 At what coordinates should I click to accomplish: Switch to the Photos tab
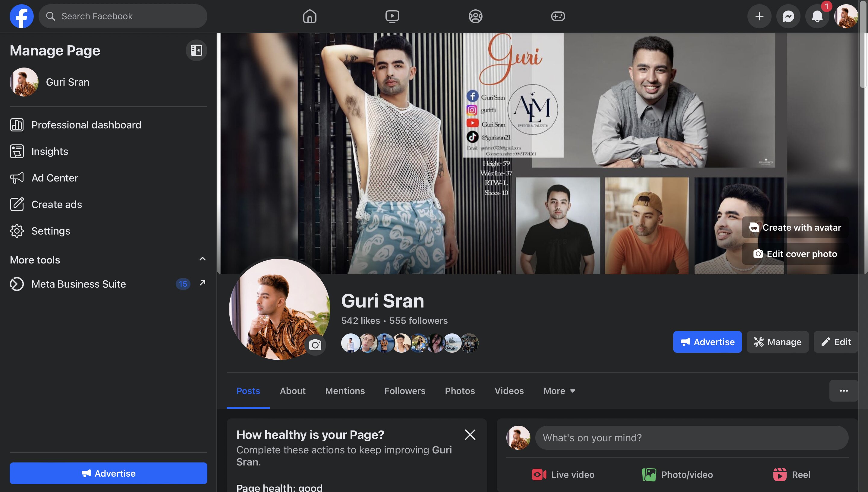tap(460, 391)
